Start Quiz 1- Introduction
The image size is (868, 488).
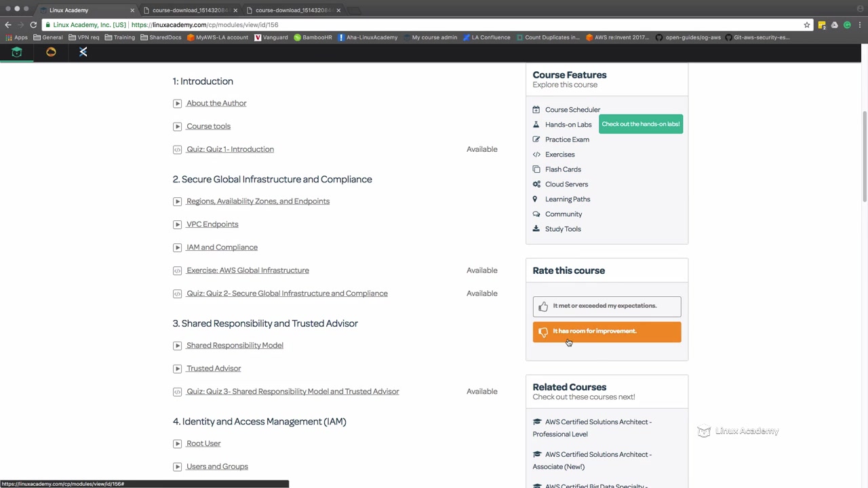coord(230,149)
